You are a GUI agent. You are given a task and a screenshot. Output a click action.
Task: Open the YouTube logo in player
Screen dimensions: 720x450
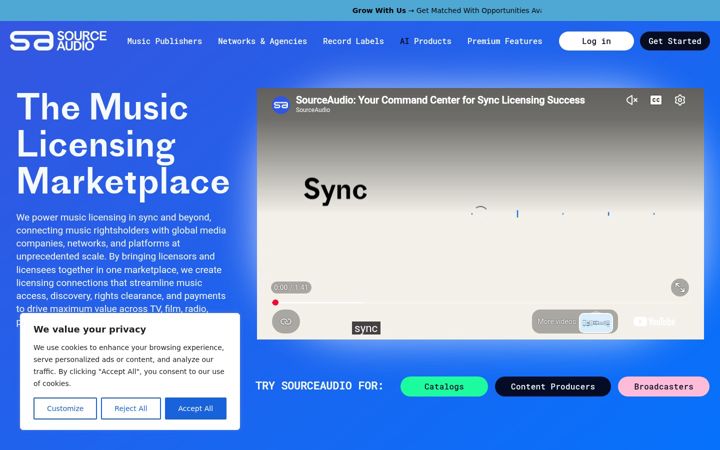654,321
